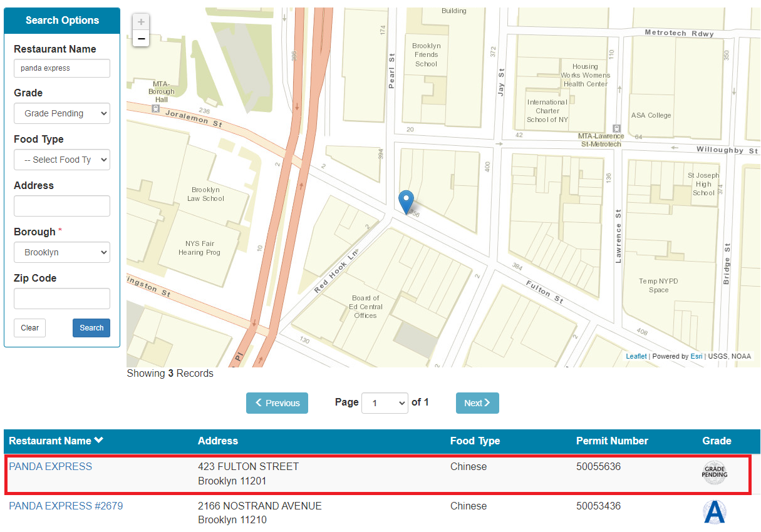Click St Joseph High School label

point(703,184)
